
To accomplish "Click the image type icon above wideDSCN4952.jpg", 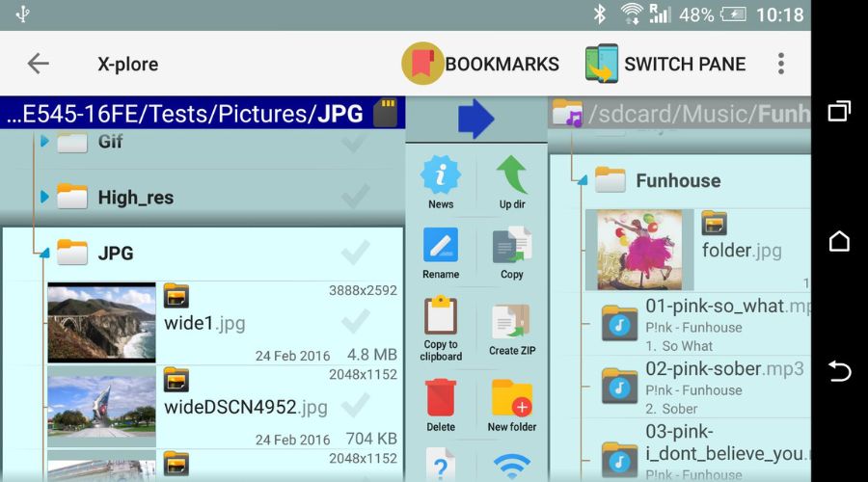I will 176,380.
